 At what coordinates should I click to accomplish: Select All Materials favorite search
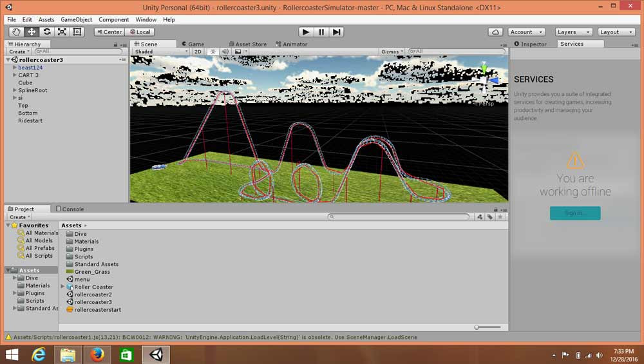coord(38,233)
